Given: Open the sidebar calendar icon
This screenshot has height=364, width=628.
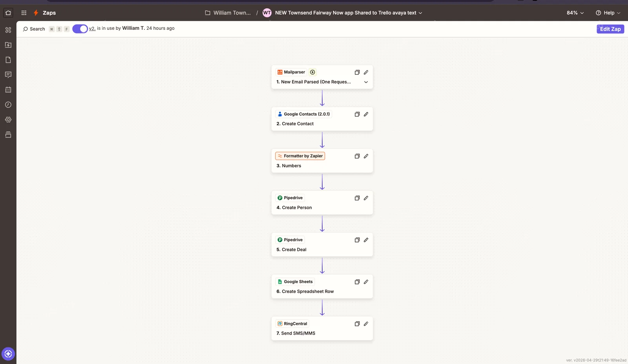Looking at the screenshot, I should (x=8, y=89).
